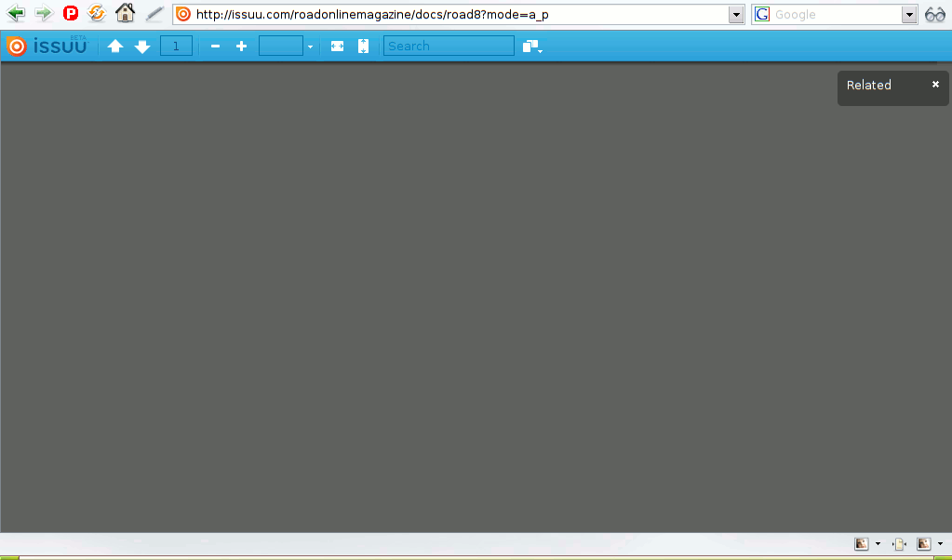The height and width of the screenshot is (560, 952).
Task: Open the zoom level dropdown
Action: pyautogui.click(x=310, y=47)
